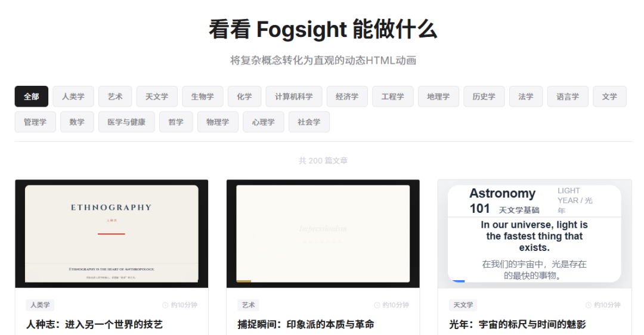The width and height of the screenshot is (644, 335).
Task: Show 法学 articles
Action: coord(526,97)
